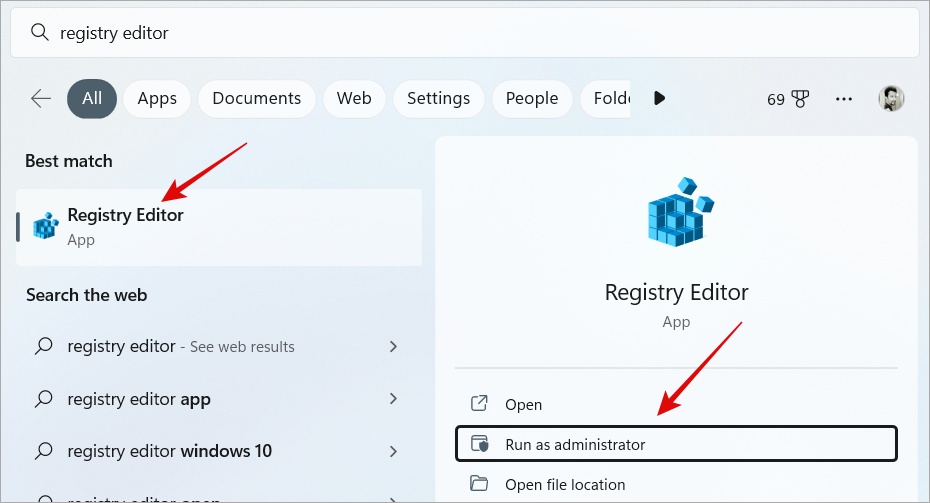Click search icon beside 'registry editor app'
930x503 pixels.
tap(44, 399)
